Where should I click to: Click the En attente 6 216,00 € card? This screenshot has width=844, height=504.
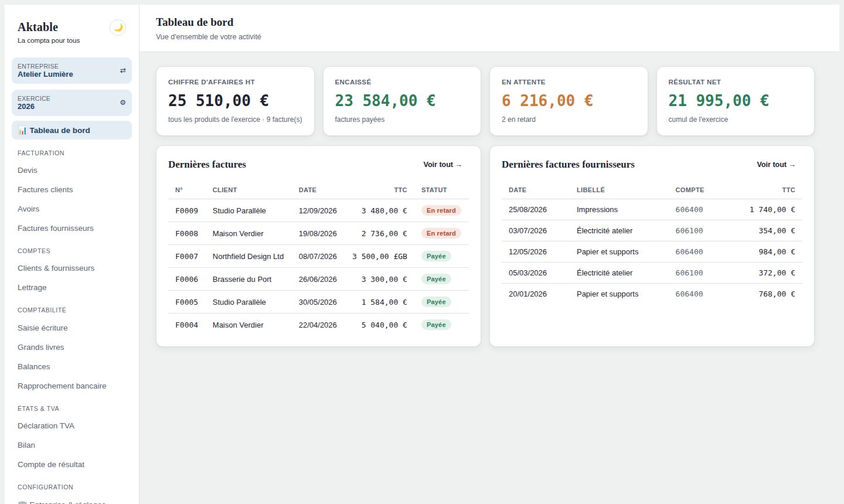coord(569,101)
